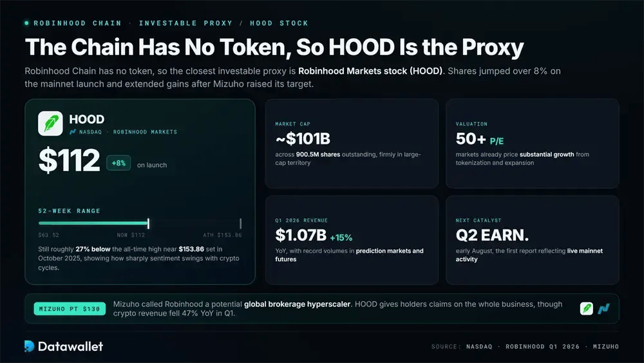Click the small Nasdaq logo beside NASDAQ text
The height and width of the screenshot is (363, 644).
(73, 132)
